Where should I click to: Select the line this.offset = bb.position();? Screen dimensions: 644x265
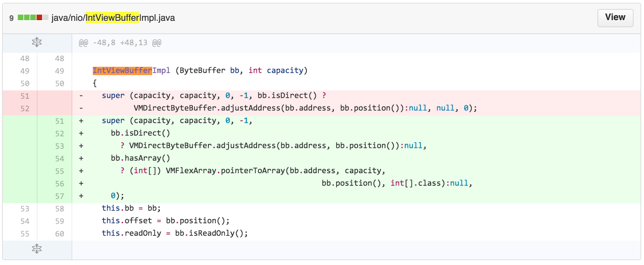pos(165,221)
